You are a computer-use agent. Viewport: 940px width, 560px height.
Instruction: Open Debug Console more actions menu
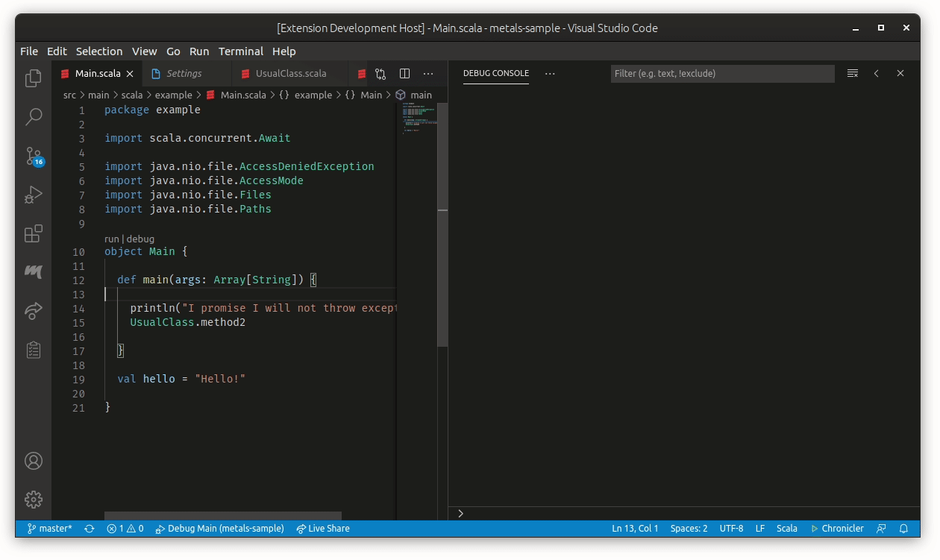point(550,73)
